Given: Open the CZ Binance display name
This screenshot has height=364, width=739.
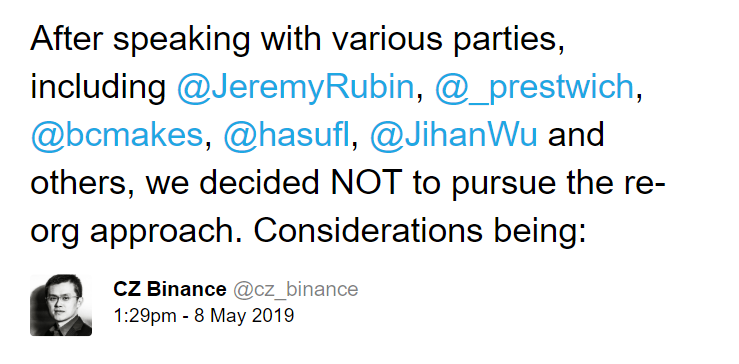Looking at the screenshot, I should pyautogui.click(x=170, y=289).
